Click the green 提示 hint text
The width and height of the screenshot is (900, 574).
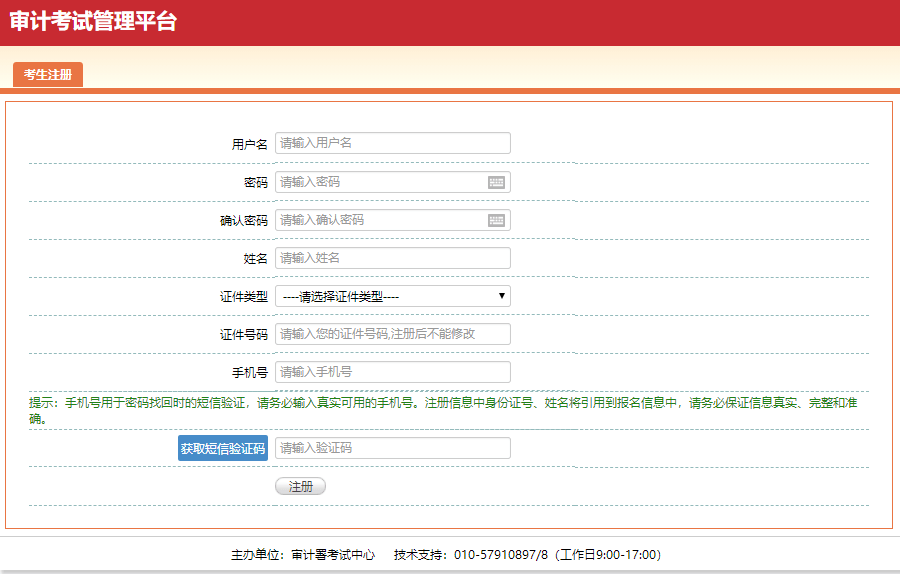[x=442, y=404]
